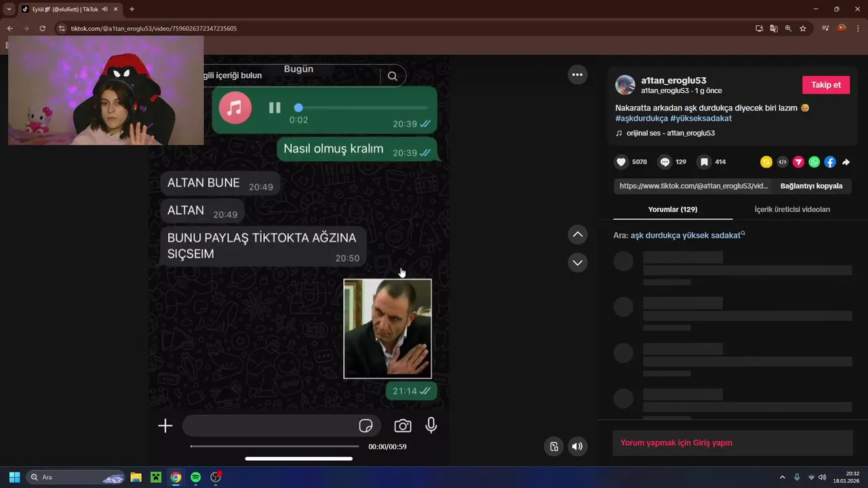Open the zoom magnifier icon in the address bar
868x488 pixels.
pos(788,28)
